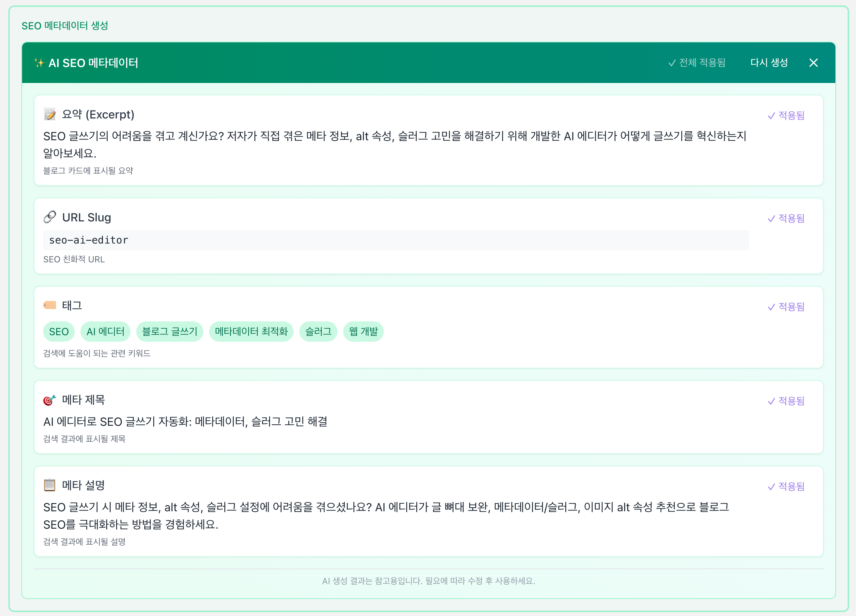Toggle 적용됨 for the 메타 설명 section
The image size is (856, 616).
point(786,487)
